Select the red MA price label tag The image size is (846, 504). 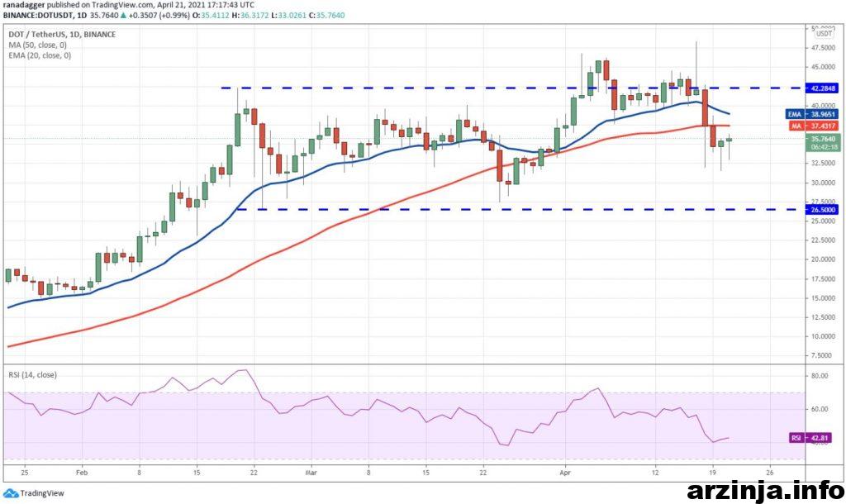[794, 126]
